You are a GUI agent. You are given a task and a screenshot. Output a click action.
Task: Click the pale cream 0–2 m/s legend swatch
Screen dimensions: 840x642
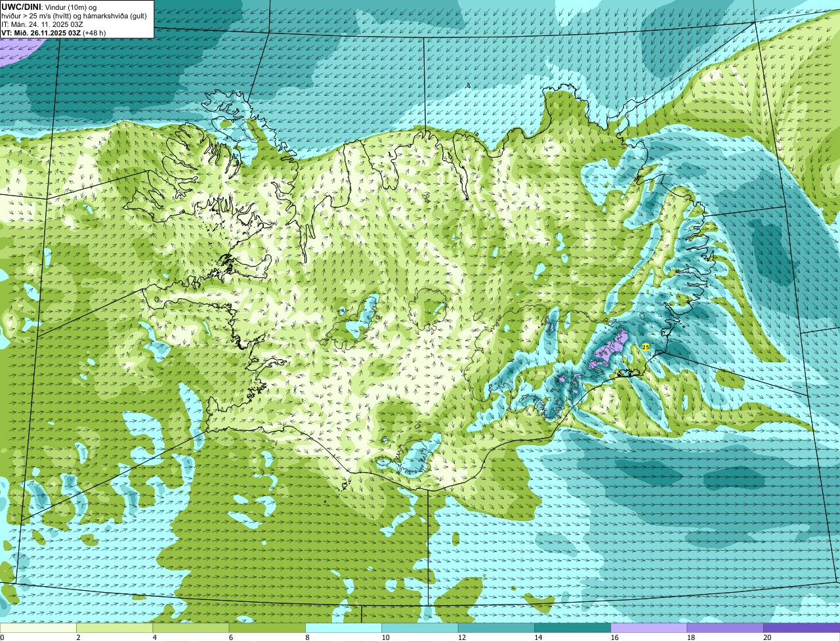coord(38,628)
